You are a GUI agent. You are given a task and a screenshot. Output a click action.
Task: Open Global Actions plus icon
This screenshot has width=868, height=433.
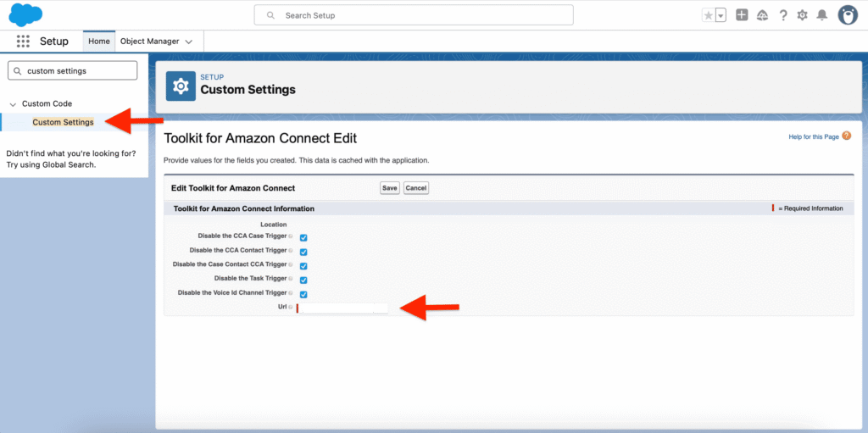742,15
